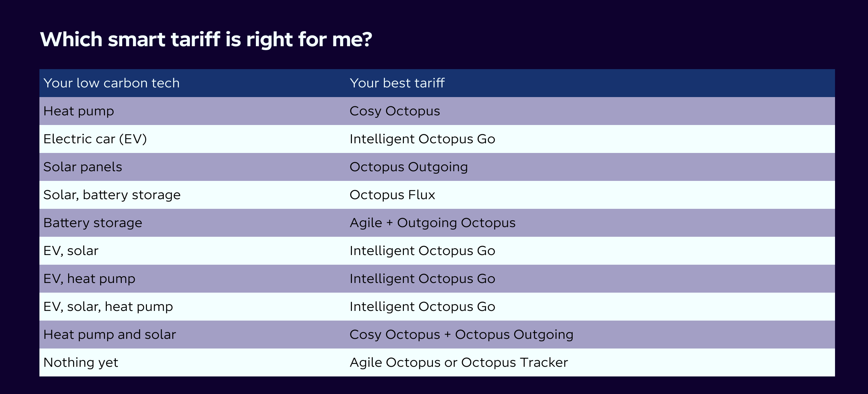Viewport: 868px width, 394px height.
Task: Click the Battery storage row label
Action: 93,223
